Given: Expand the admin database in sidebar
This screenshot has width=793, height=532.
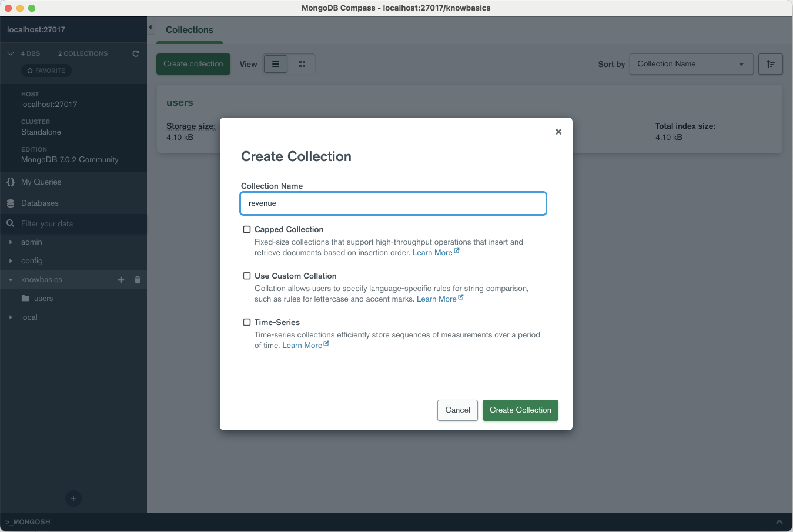Looking at the screenshot, I should pos(11,242).
